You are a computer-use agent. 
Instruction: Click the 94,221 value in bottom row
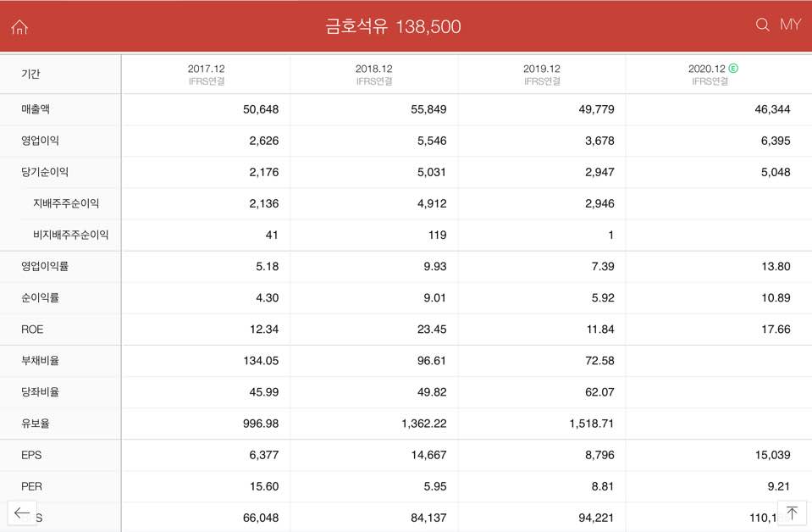pyautogui.click(x=596, y=518)
